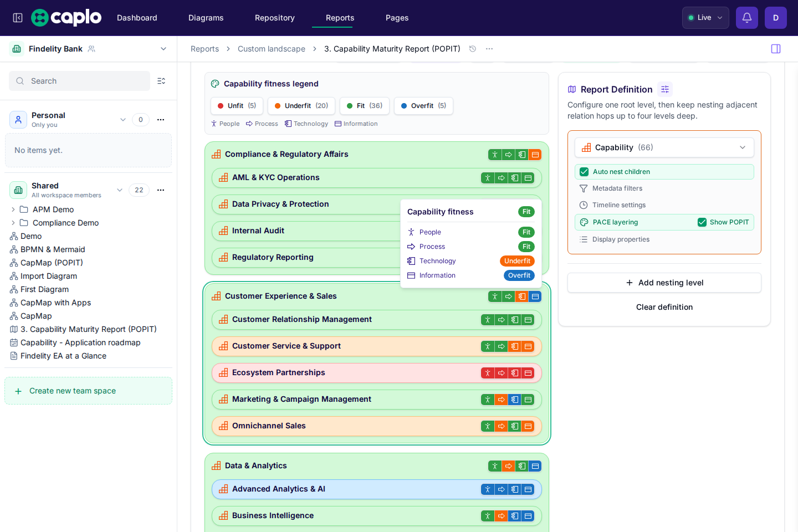Toggle the Underfit legend filter
798x532 pixels.
point(301,106)
